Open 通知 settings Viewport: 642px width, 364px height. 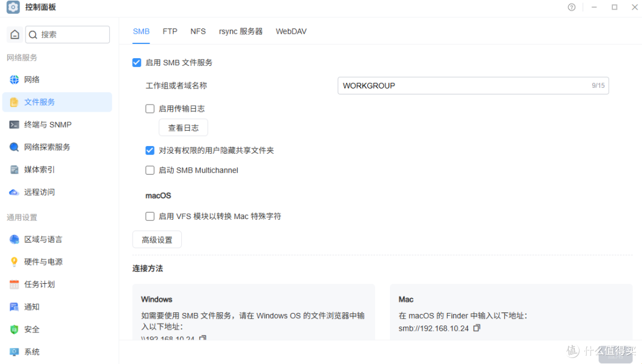(57, 307)
